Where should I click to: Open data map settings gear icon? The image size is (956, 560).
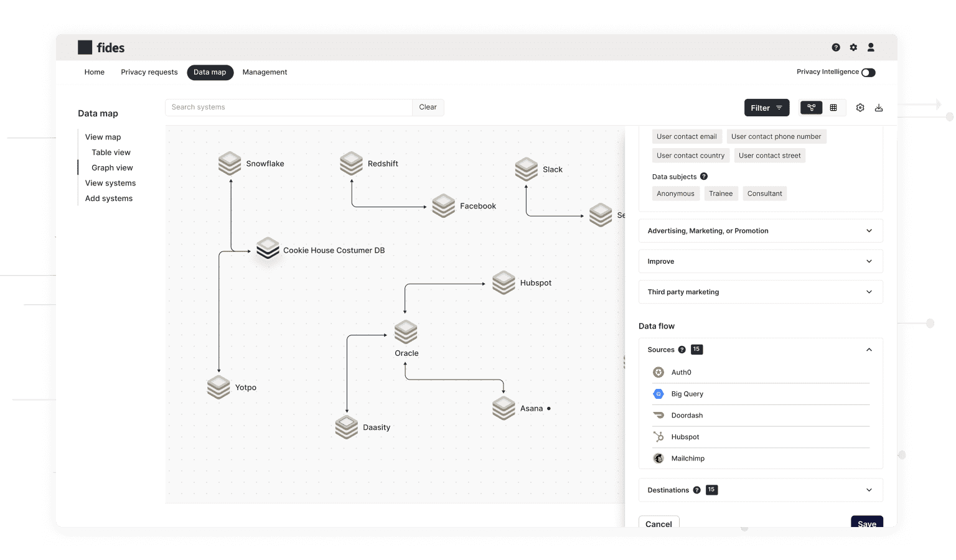[860, 108]
